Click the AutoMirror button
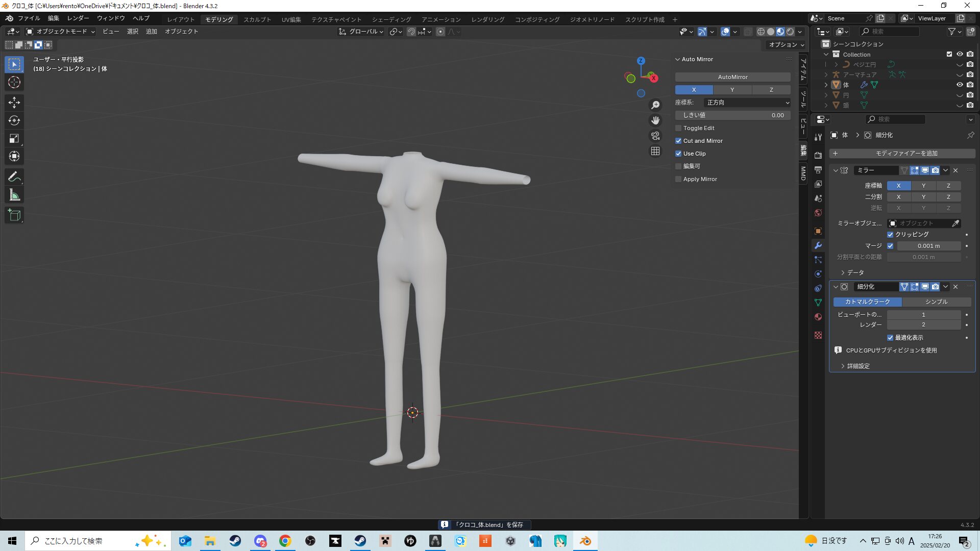Image resolution: width=980 pixels, height=551 pixels. (x=732, y=77)
